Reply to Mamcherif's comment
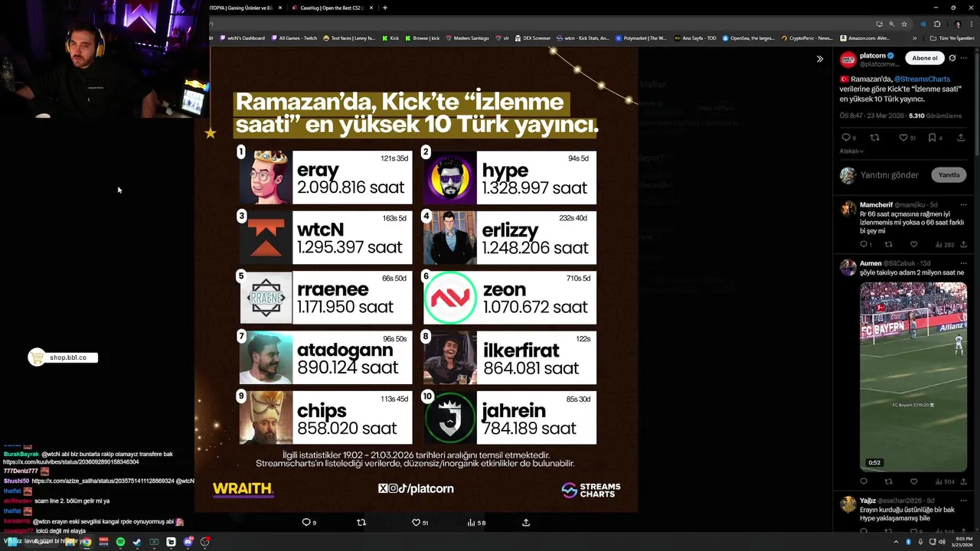The height and width of the screenshot is (551, 980). (x=864, y=245)
